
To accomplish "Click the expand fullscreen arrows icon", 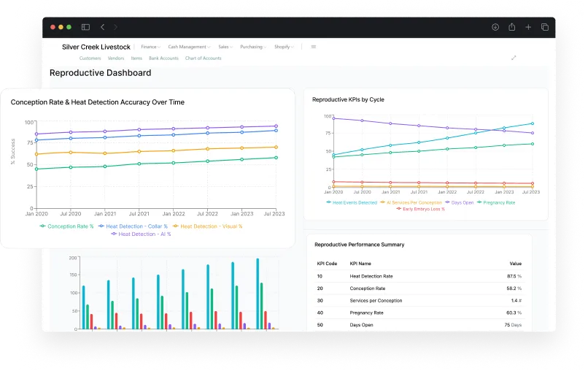I will coord(514,58).
